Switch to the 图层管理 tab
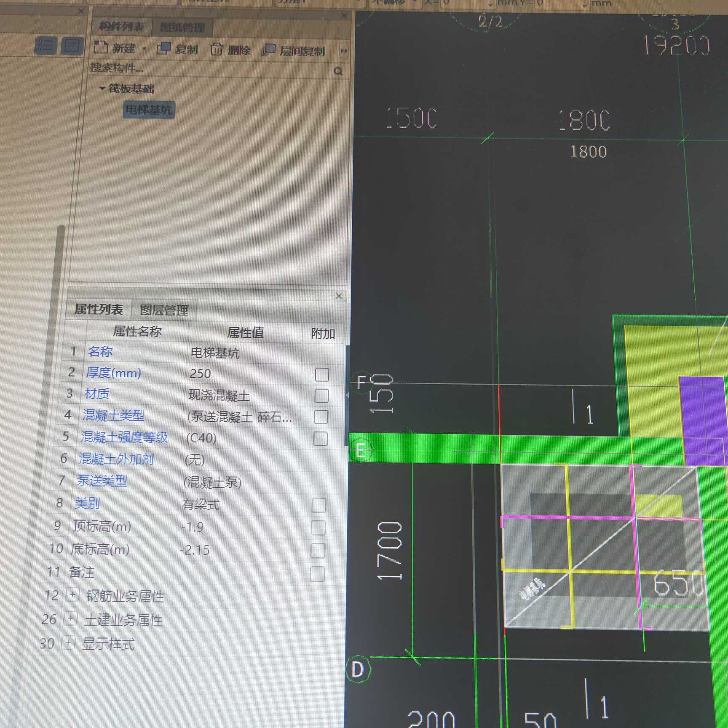Screen dimensions: 728x728 (x=164, y=310)
